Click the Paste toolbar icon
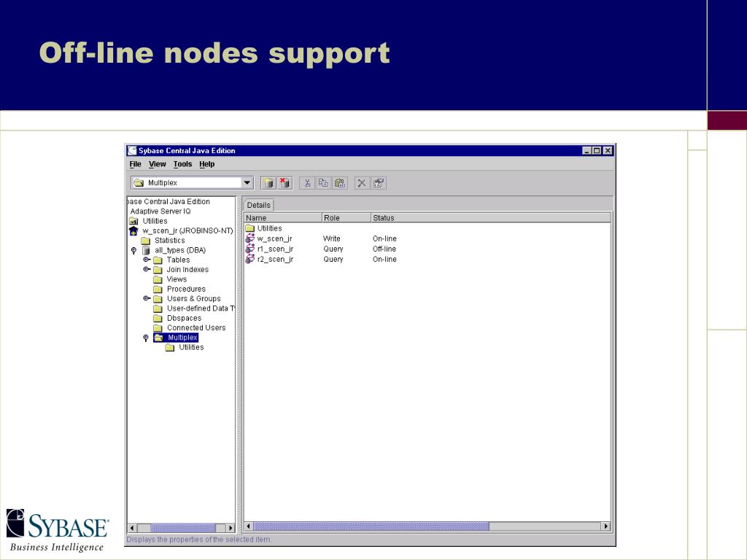747x560 pixels. click(x=339, y=183)
